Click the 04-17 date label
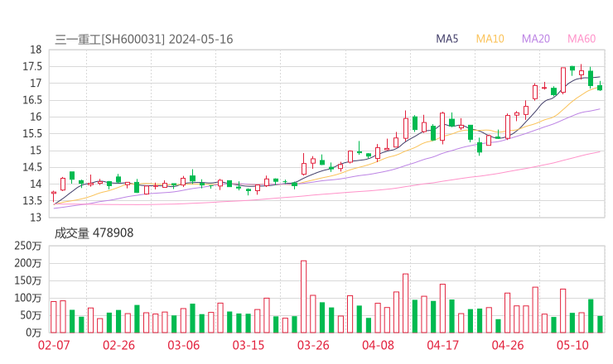The image size is (613, 364). point(443,345)
